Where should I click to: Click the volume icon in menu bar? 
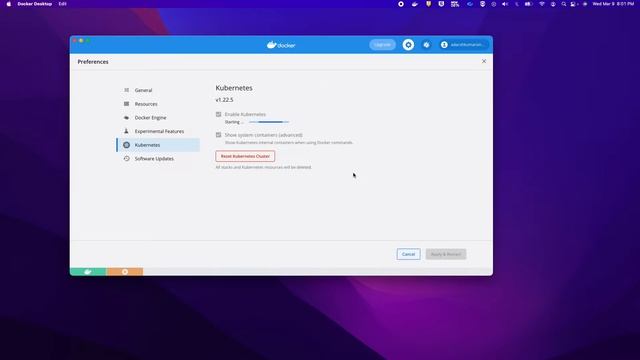pos(505,4)
